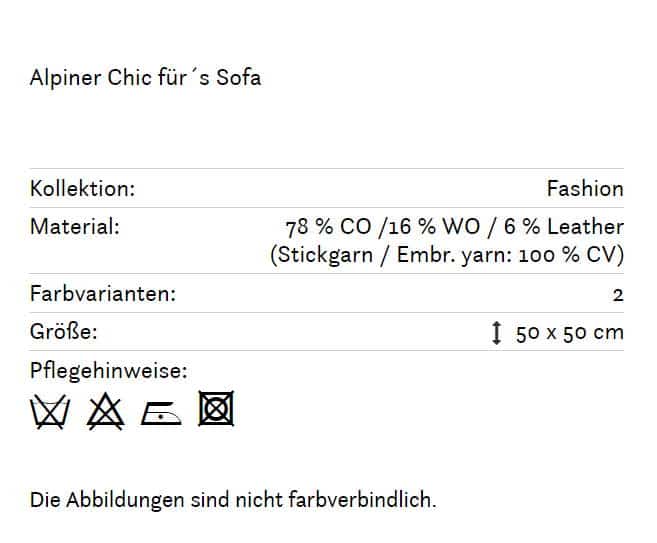Click the 'Material:' label
The image size is (657, 543).
[75, 227]
